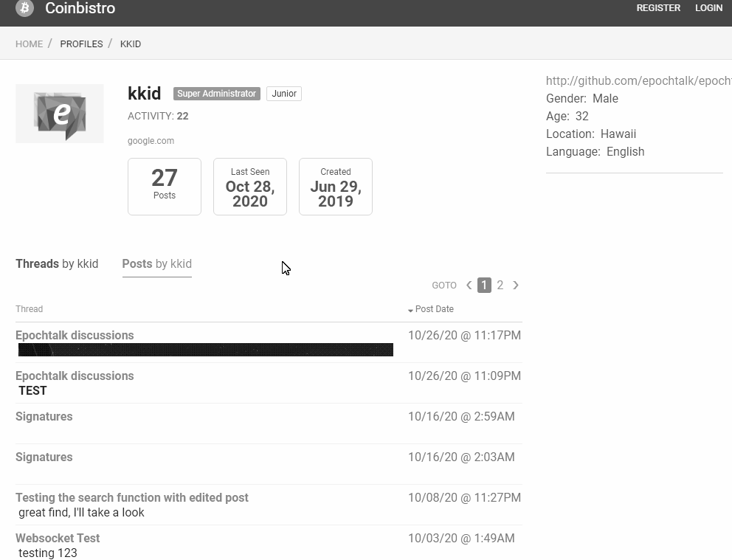Navigate to HOME via the breadcrumb
The image size is (732, 560).
[29, 44]
